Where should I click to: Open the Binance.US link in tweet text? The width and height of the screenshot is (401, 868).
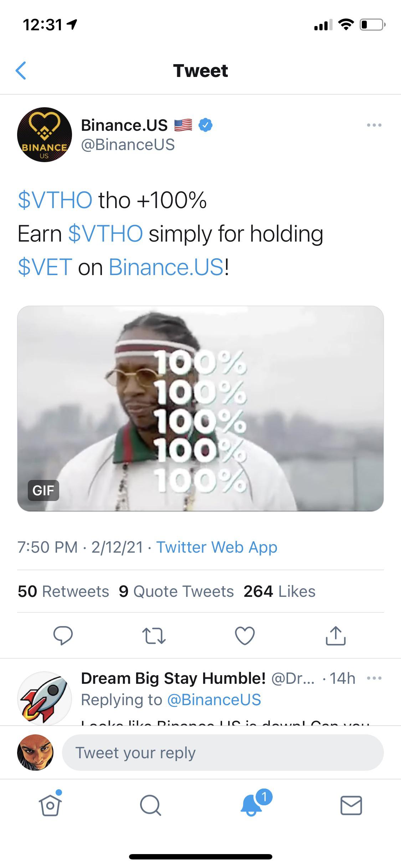[x=166, y=267]
